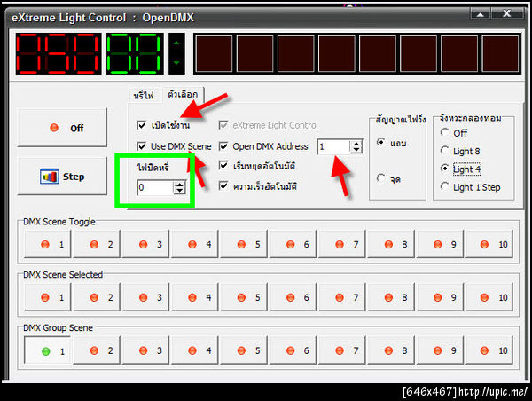Click the ไฟปิดหรี่ value field
The image size is (532, 401).
click(x=155, y=187)
